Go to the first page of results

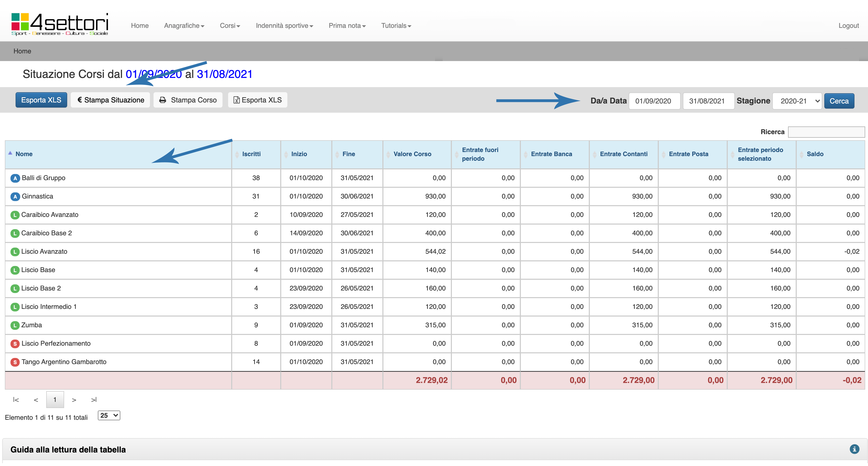pyautogui.click(x=16, y=400)
